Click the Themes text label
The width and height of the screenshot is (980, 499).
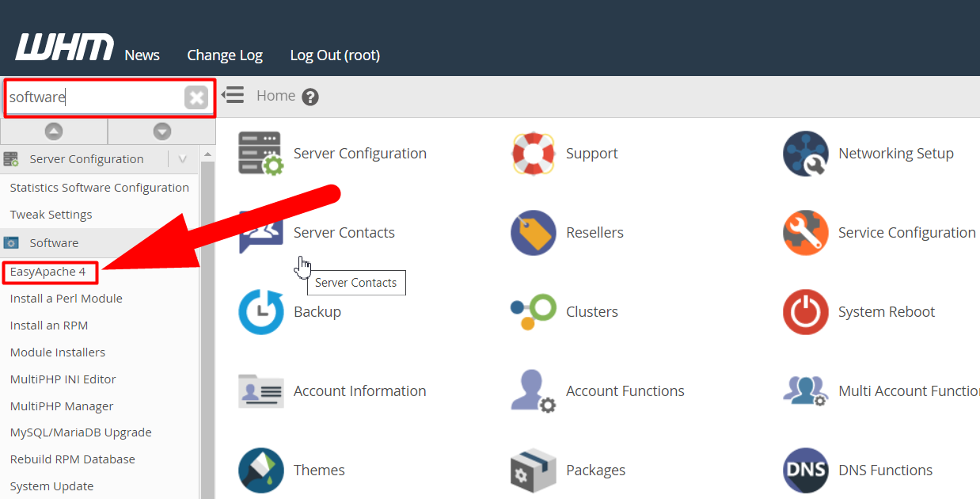(320, 470)
